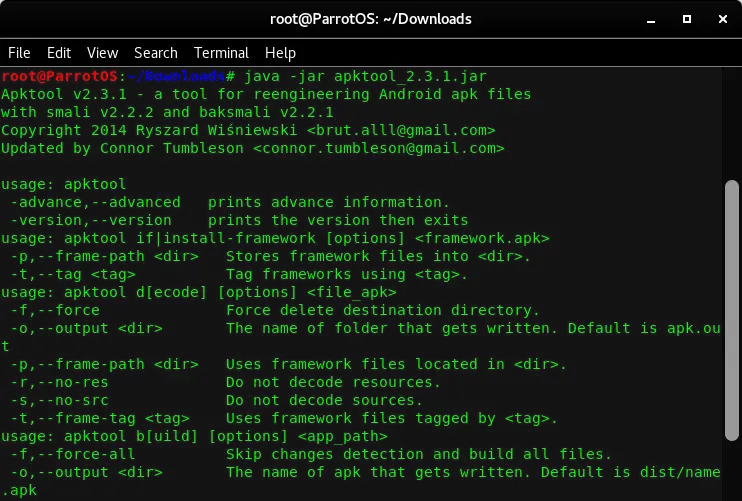Click the vertical scrollbar thumb
742x501 pixels.
coord(732,310)
